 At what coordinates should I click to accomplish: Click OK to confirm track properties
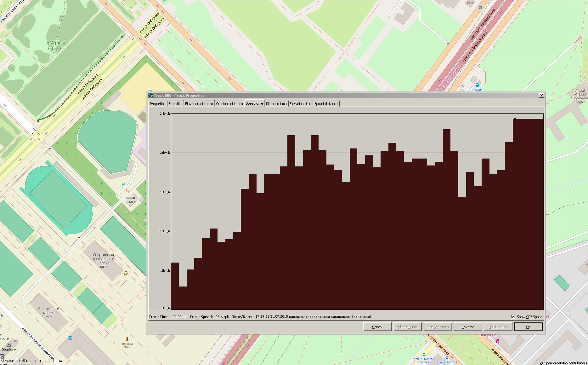point(528,327)
